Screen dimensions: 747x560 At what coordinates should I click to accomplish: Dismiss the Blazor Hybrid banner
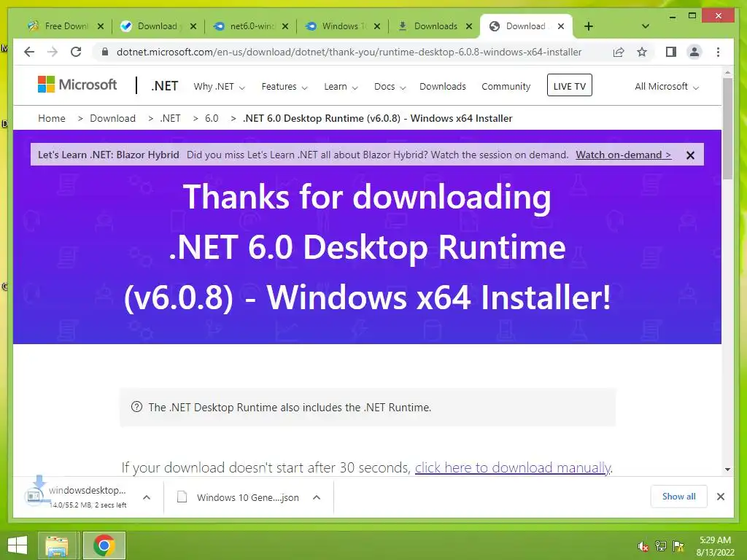[690, 155]
